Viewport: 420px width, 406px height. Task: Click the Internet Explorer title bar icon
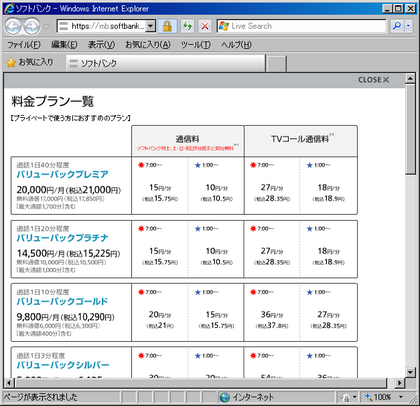coord(9,8)
